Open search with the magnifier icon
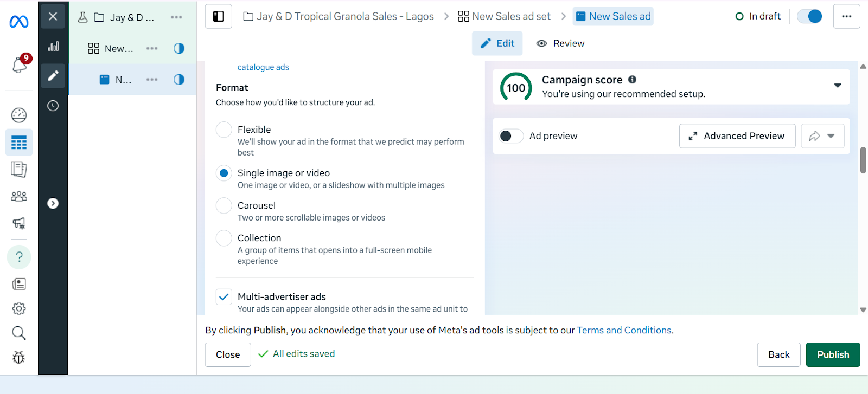 tap(19, 333)
